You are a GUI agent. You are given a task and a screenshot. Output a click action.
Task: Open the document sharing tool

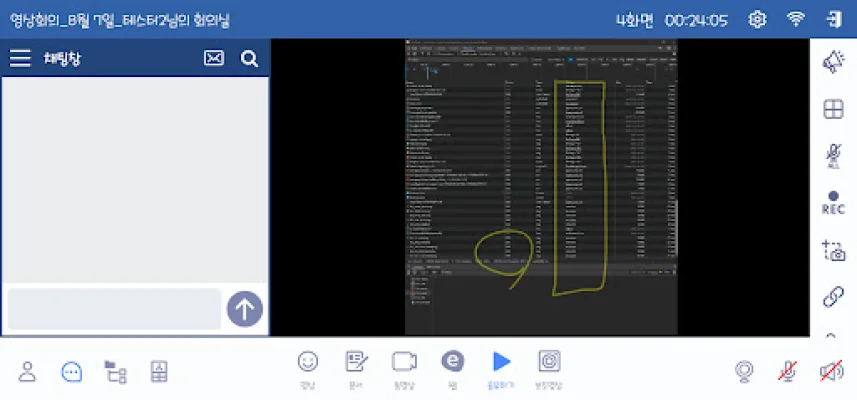(356, 362)
